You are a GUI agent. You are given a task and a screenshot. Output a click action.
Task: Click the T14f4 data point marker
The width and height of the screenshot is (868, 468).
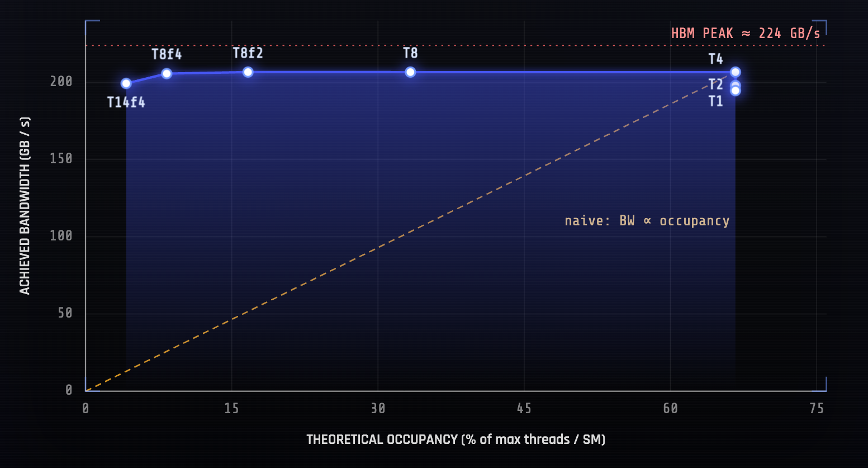[126, 83]
